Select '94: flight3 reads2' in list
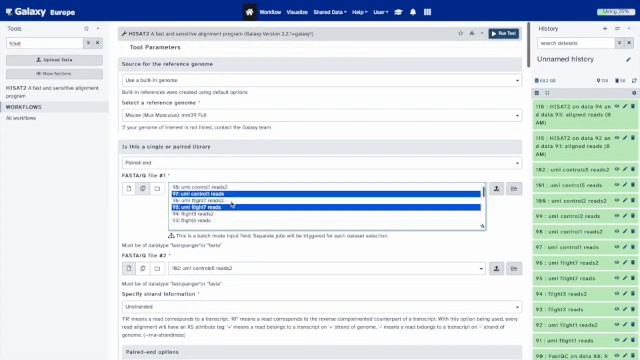640x360 pixels. [x=326, y=214]
